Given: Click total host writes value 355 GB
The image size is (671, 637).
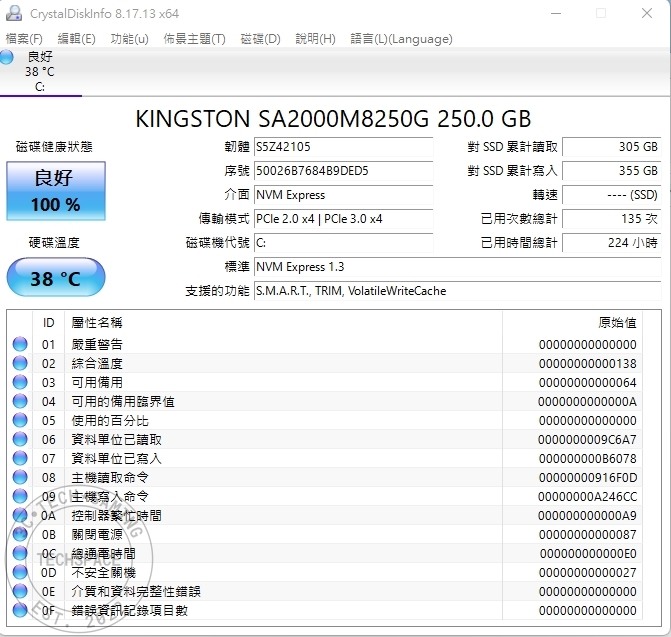Looking at the screenshot, I should pyautogui.click(x=612, y=171).
